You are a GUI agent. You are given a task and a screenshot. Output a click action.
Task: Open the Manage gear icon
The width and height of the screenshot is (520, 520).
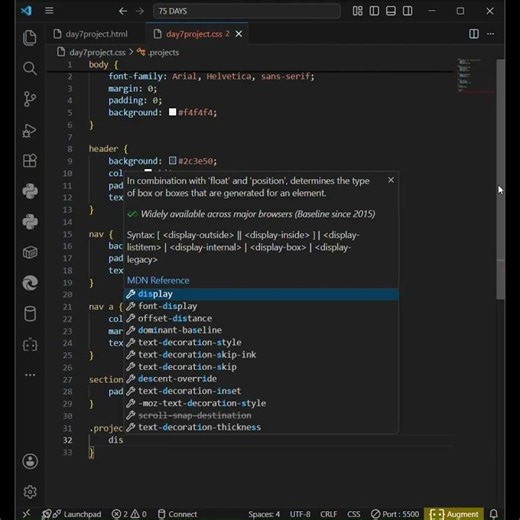pos(30,492)
